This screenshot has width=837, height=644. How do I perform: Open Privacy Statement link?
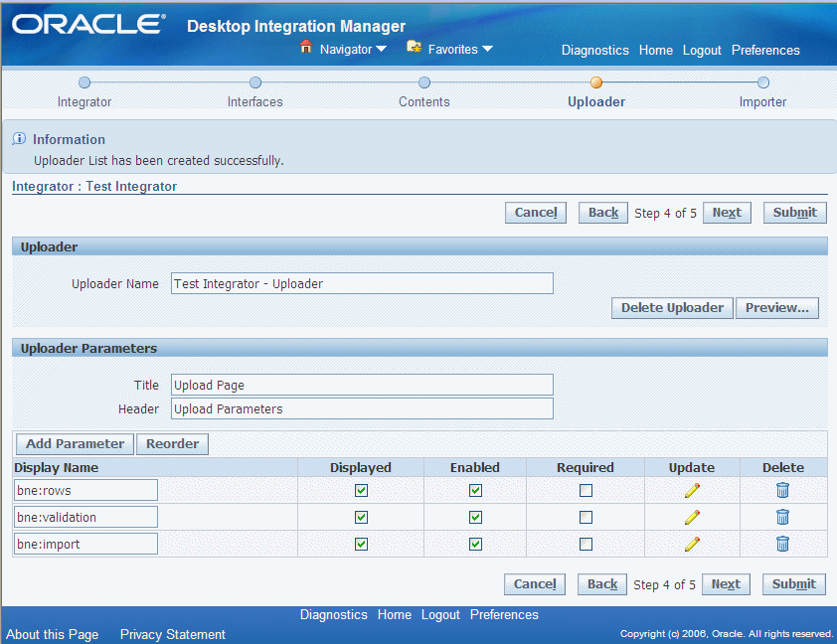172,634
